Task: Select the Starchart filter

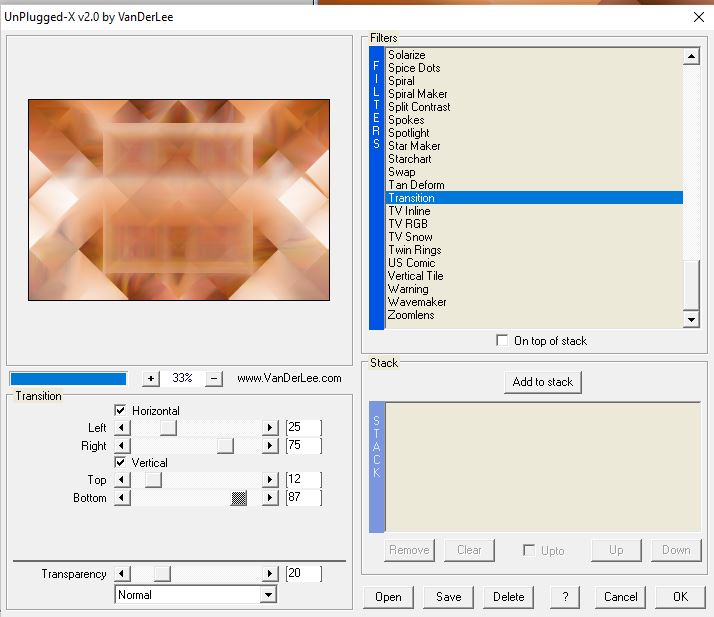Action: coord(534,159)
